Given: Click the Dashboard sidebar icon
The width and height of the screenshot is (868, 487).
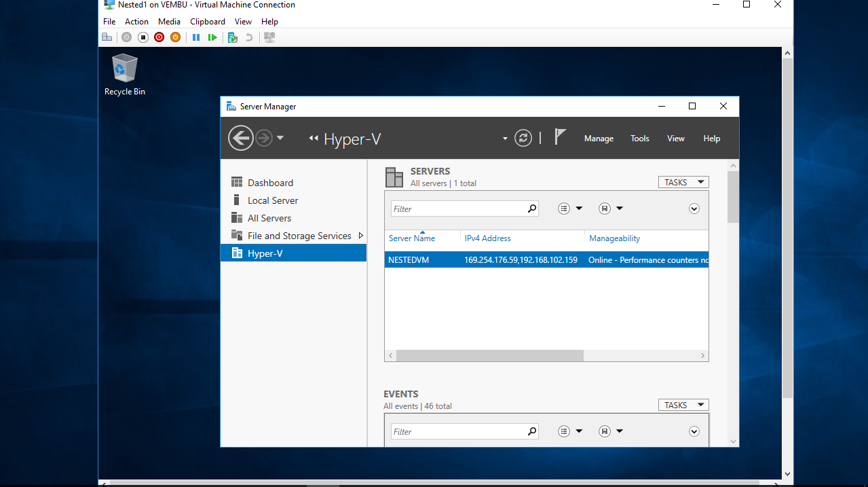Looking at the screenshot, I should coord(237,182).
